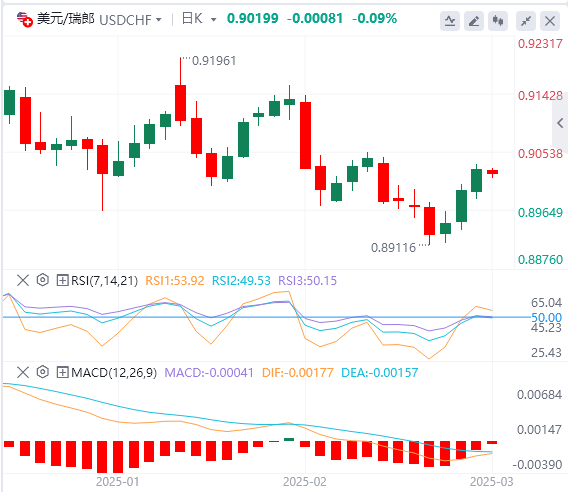Click the 2025-02 date axis label
568x492 pixels.
(x=305, y=482)
